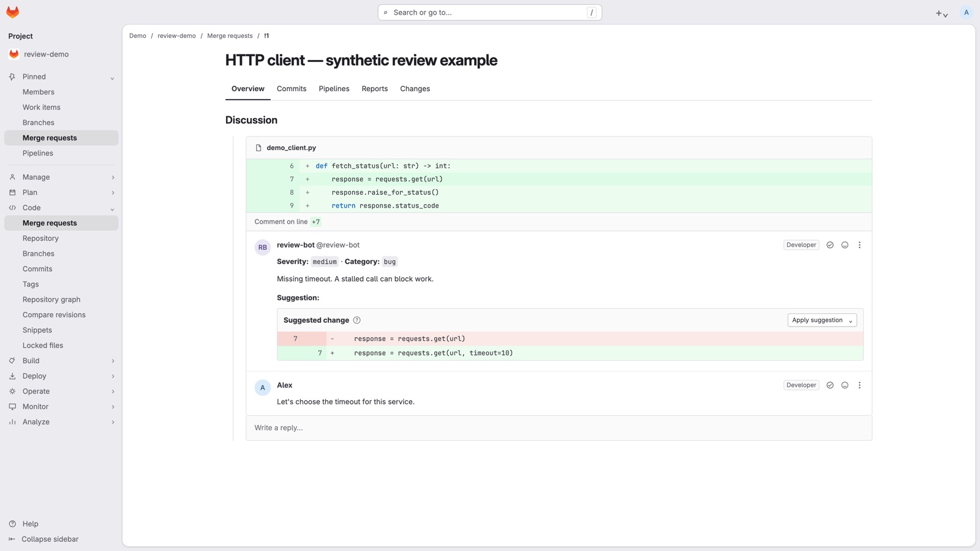Click the Write a reply field
980x551 pixels.
pos(559,428)
